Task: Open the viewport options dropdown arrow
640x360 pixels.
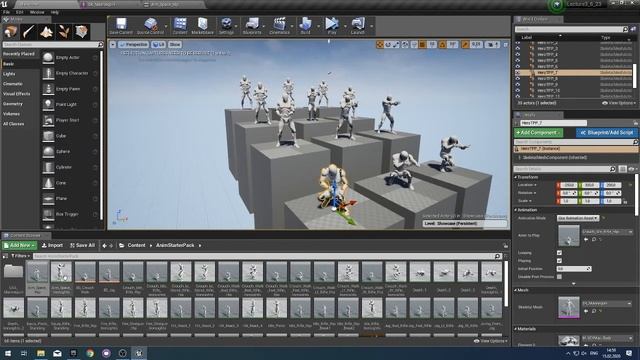Action: [x=113, y=44]
